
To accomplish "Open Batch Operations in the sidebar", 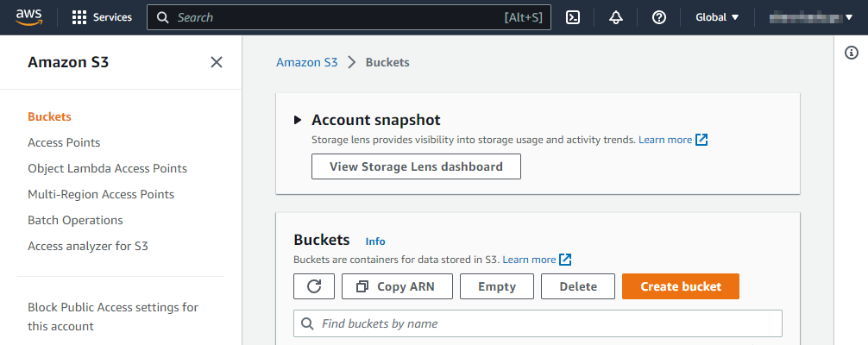I will click(x=75, y=220).
